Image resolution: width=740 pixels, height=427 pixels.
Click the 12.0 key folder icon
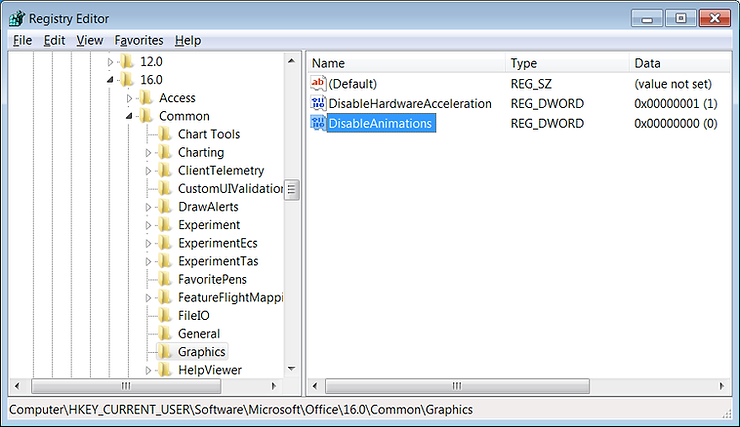click(127, 62)
